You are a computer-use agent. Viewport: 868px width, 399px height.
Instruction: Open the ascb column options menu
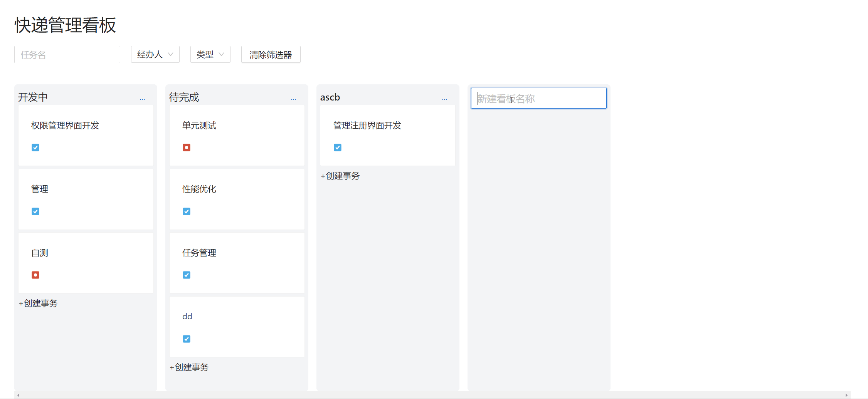tap(445, 99)
